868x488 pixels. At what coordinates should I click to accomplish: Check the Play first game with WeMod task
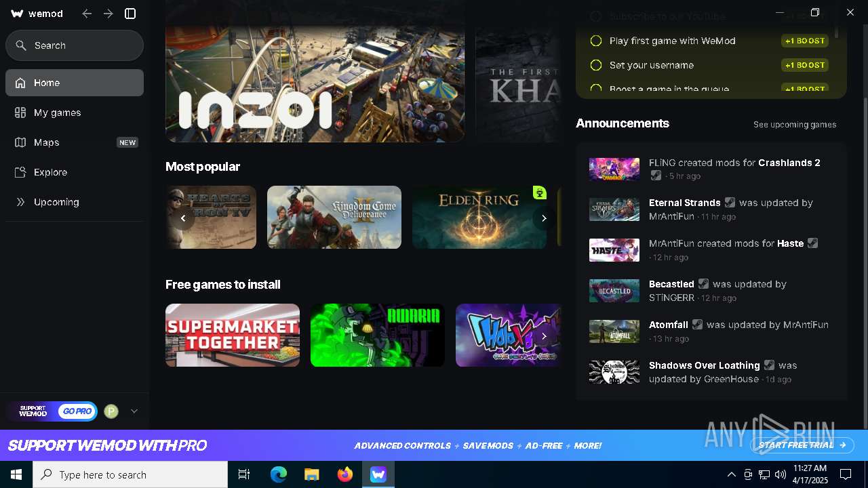click(x=596, y=41)
